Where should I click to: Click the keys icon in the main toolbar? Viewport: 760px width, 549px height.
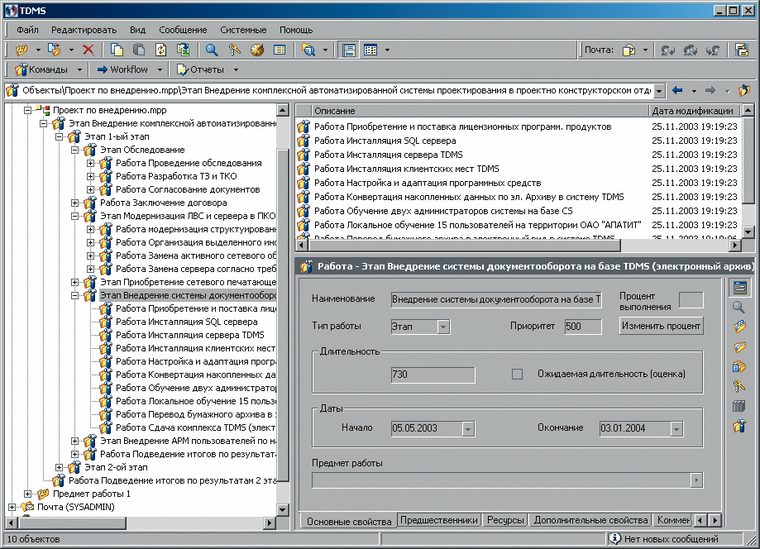coord(235,49)
